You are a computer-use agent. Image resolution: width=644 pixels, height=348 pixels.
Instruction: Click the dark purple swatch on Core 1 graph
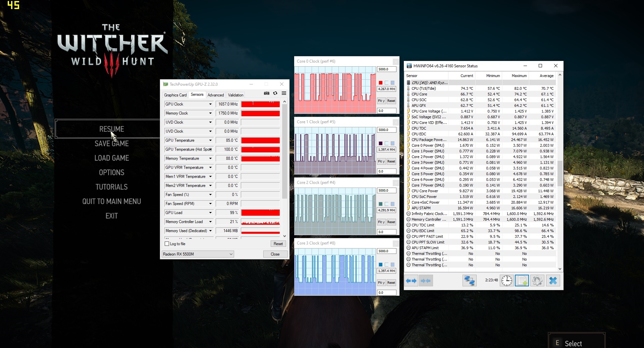[380, 143]
